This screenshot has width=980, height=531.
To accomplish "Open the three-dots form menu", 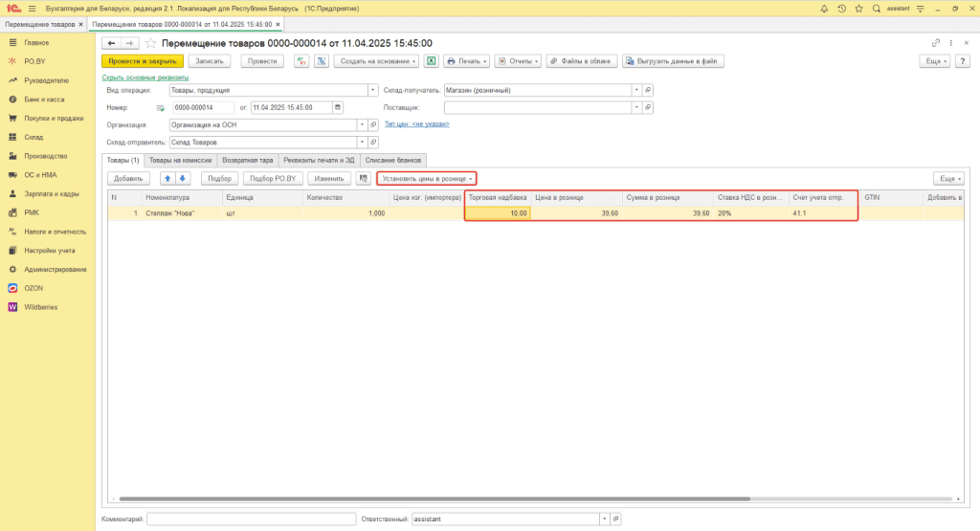I will [950, 43].
